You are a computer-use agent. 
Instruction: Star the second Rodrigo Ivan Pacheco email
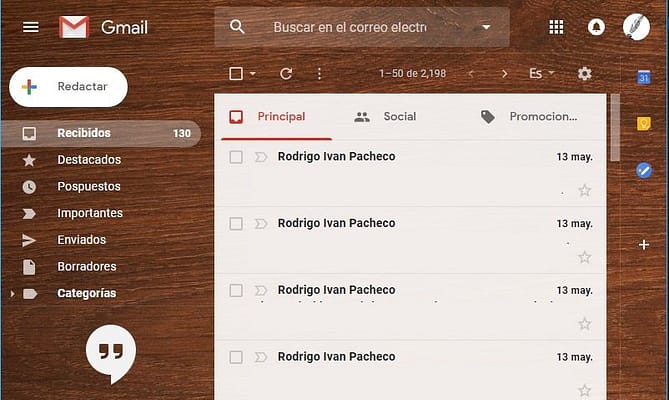click(x=585, y=257)
